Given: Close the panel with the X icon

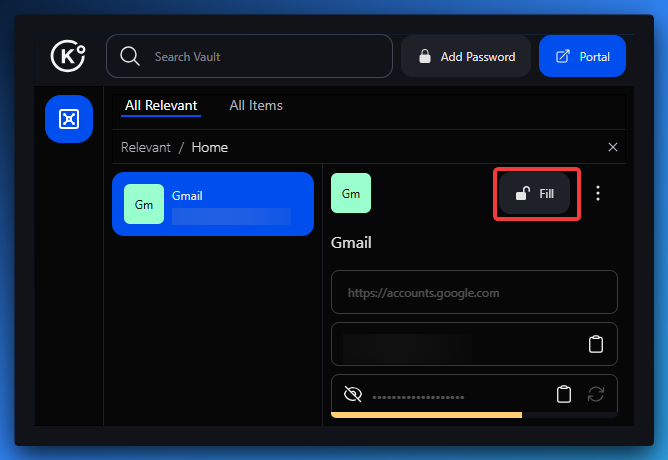Looking at the screenshot, I should click(613, 147).
